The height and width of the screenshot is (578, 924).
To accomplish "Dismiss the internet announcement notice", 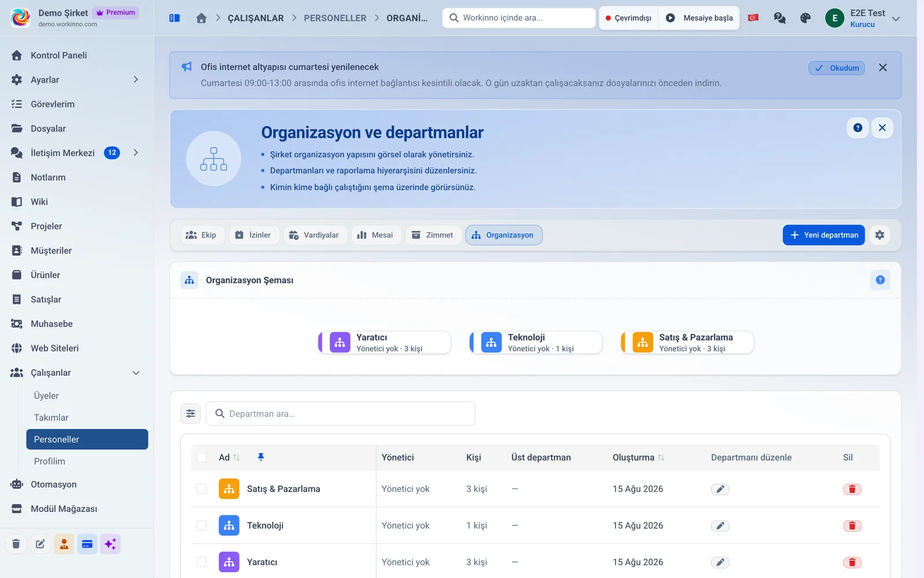I will 882,68.
